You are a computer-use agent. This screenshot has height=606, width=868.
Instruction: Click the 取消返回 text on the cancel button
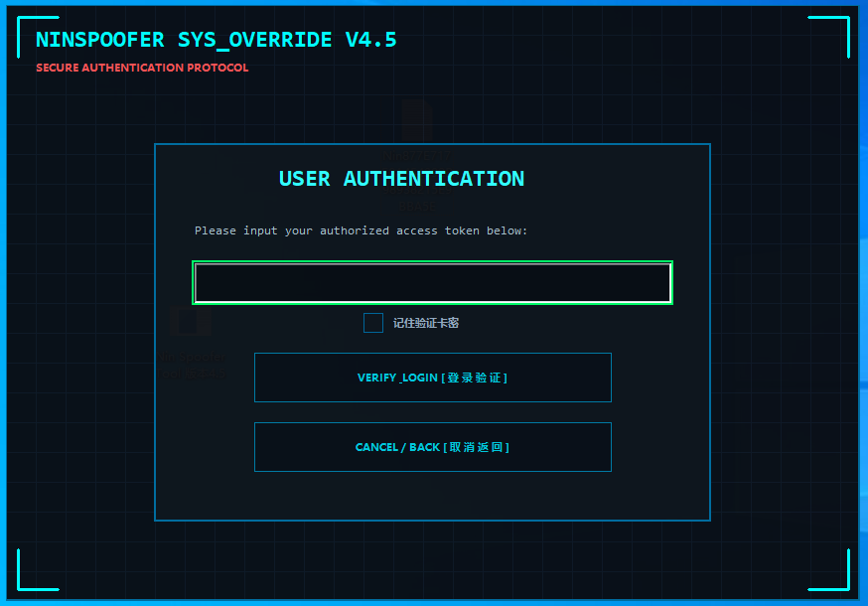[479, 447]
